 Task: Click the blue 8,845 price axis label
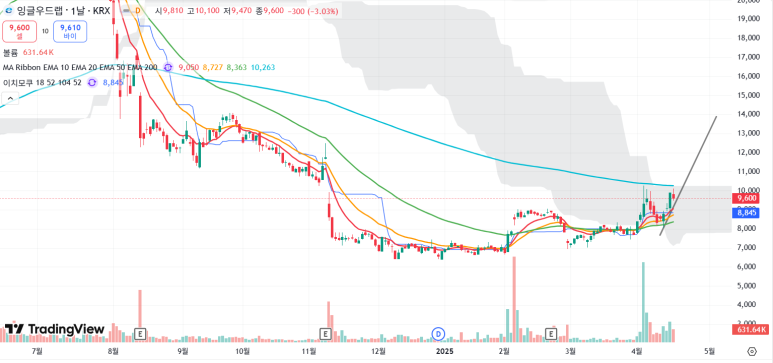(x=745, y=213)
